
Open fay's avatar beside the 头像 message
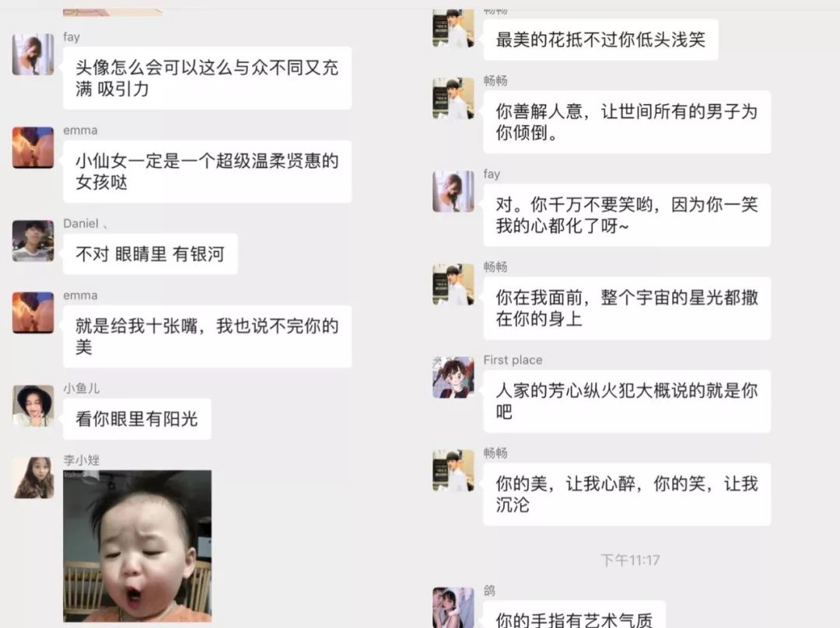(33, 54)
